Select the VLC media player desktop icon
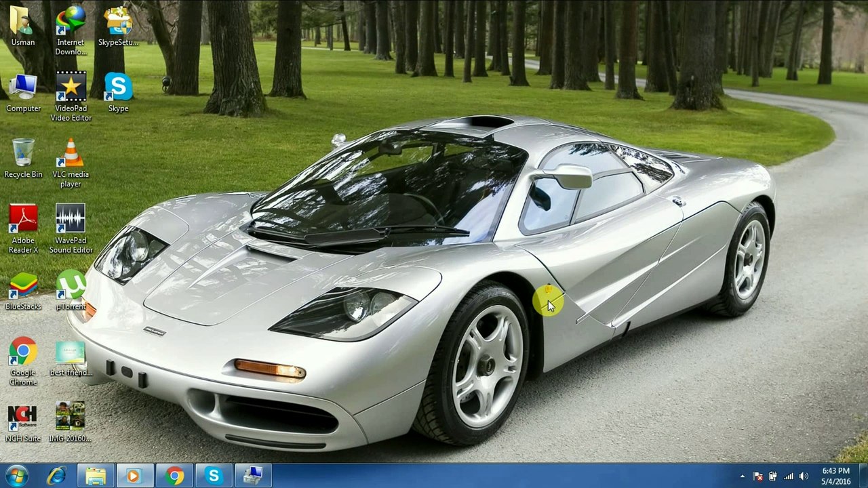Screen dimensions: 868x488 pos(71,155)
